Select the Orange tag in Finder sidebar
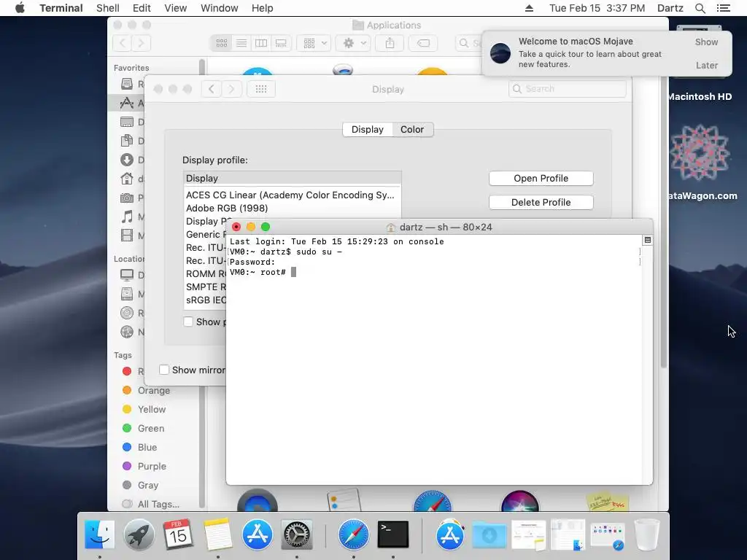The width and height of the screenshot is (747, 560). (x=146, y=391)
